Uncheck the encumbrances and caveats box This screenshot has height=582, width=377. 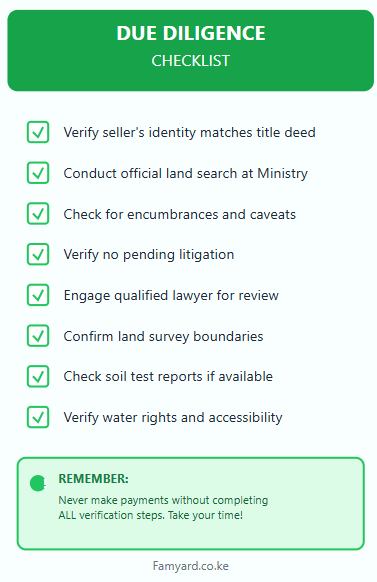pyautogui.click(x=38, y=214)
